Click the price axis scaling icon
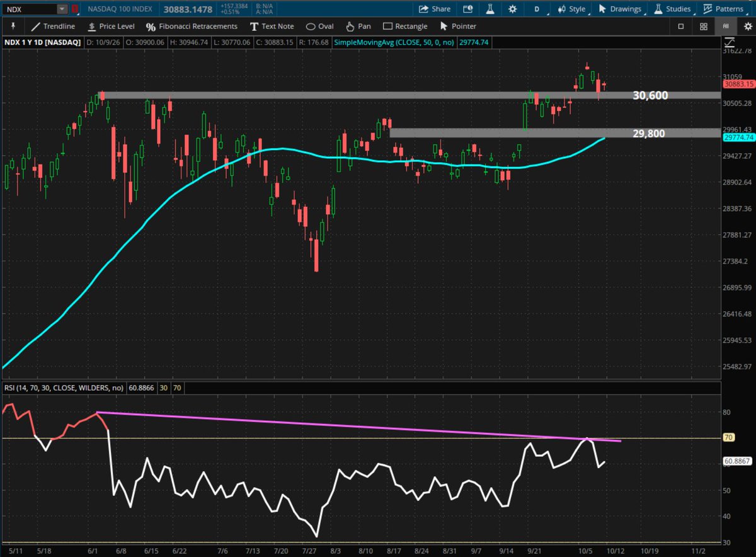 730,42
